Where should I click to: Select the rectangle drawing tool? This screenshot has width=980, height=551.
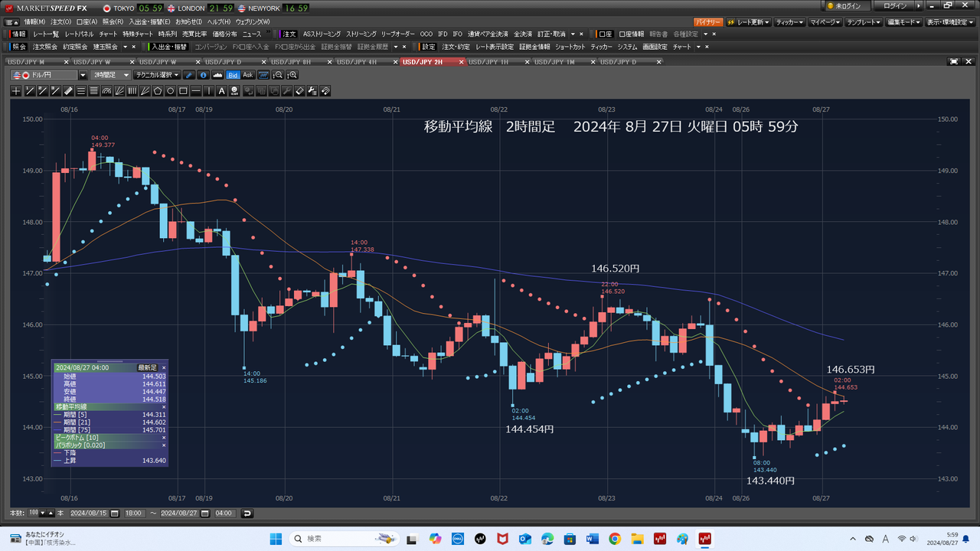(x=184, y=91)
